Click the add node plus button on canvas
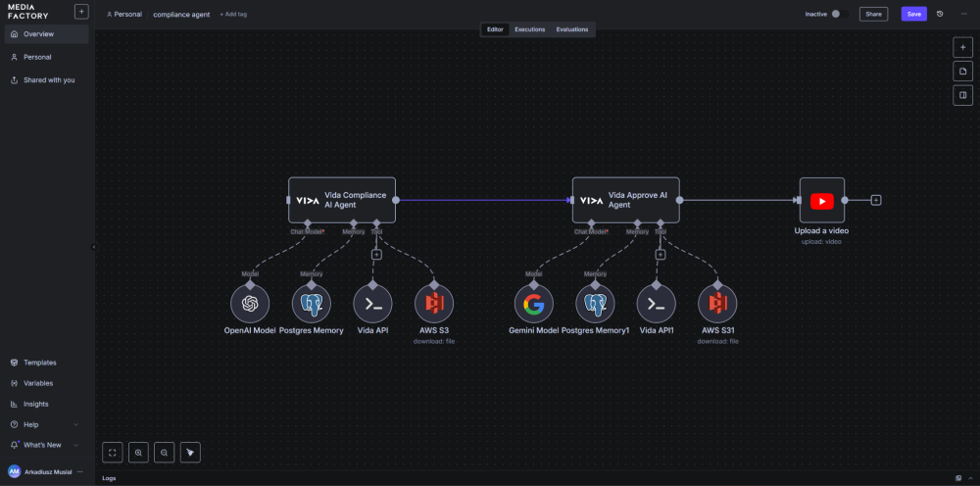The width and height of the screenshot is (980, 486). click(962, 47)
